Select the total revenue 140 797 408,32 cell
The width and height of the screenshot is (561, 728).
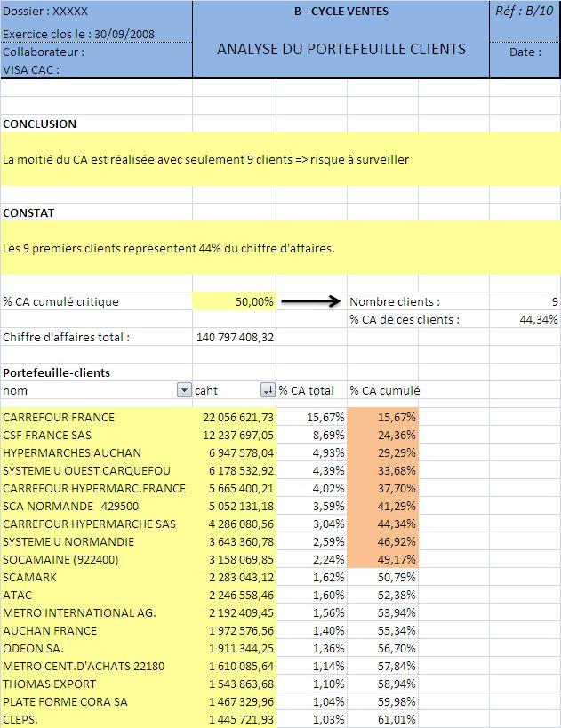(235, 338)
